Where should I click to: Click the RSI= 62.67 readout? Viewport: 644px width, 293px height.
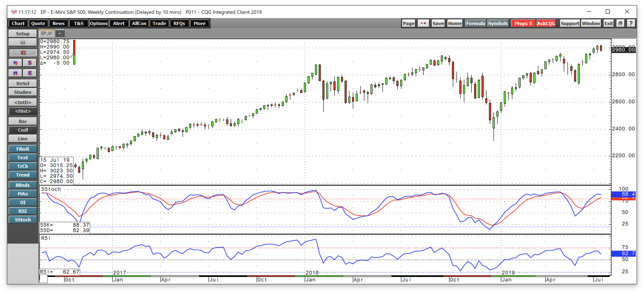pyautogui.click(x=59, y=272)
